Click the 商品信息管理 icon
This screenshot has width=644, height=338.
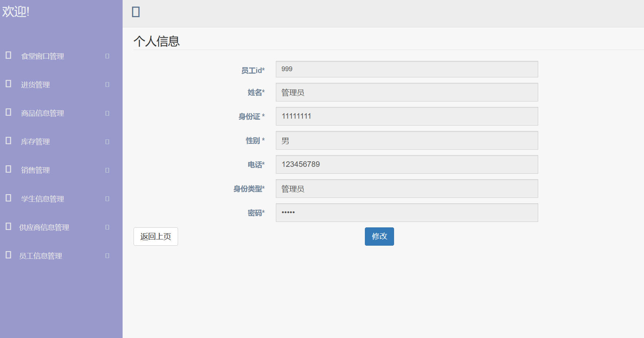coord(7,112)
